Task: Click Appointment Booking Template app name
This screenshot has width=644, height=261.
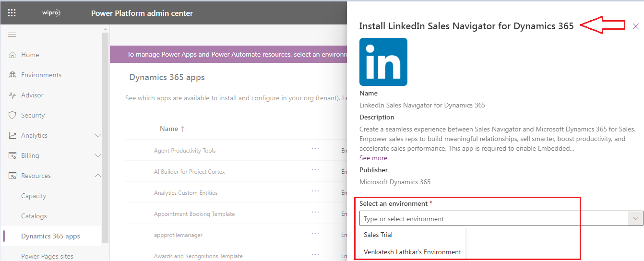Action: click(194, 214)
